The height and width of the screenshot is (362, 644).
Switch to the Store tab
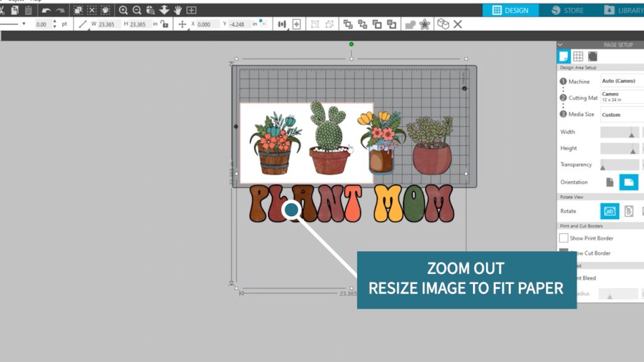pyautogui.click(x=567, y=10)
